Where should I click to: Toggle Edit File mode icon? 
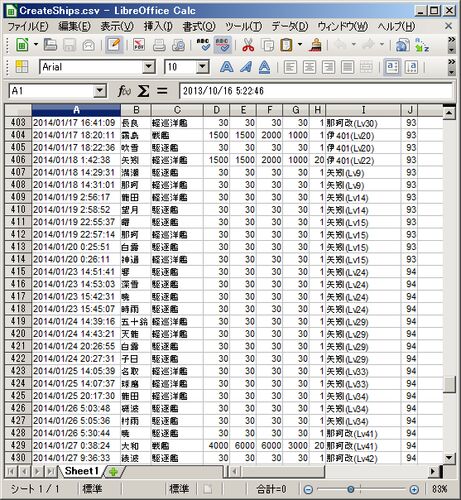[x=114, y=45]
